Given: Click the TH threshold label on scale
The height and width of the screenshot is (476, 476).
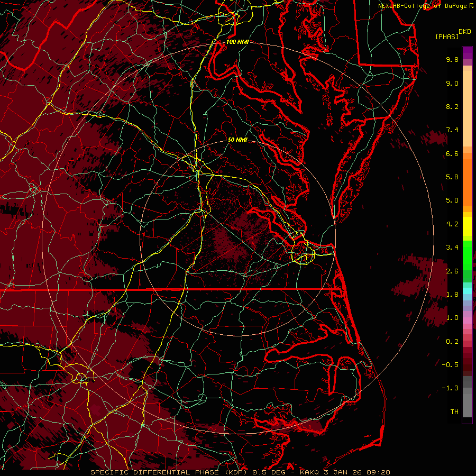Looking at the screenshot, I should 454,411.
